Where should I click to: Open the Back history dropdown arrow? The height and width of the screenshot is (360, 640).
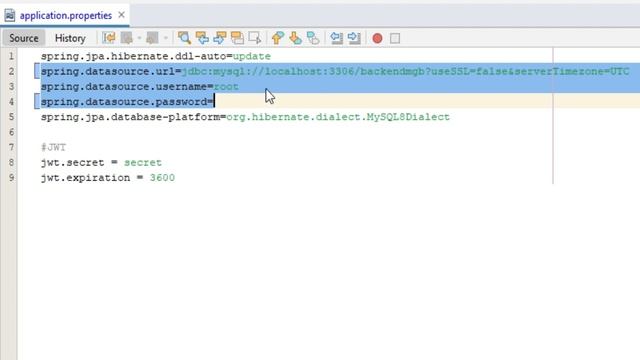[139, 38]
